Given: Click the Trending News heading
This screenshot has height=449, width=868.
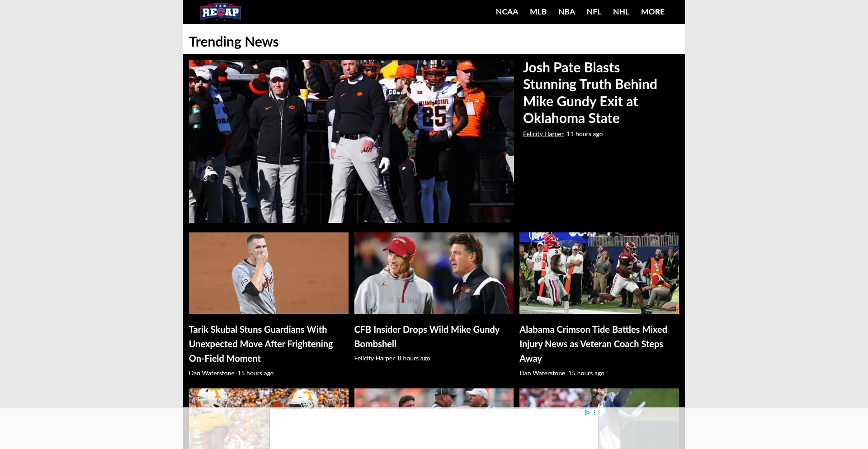Looking at the screenshot, I should [234, 42].
